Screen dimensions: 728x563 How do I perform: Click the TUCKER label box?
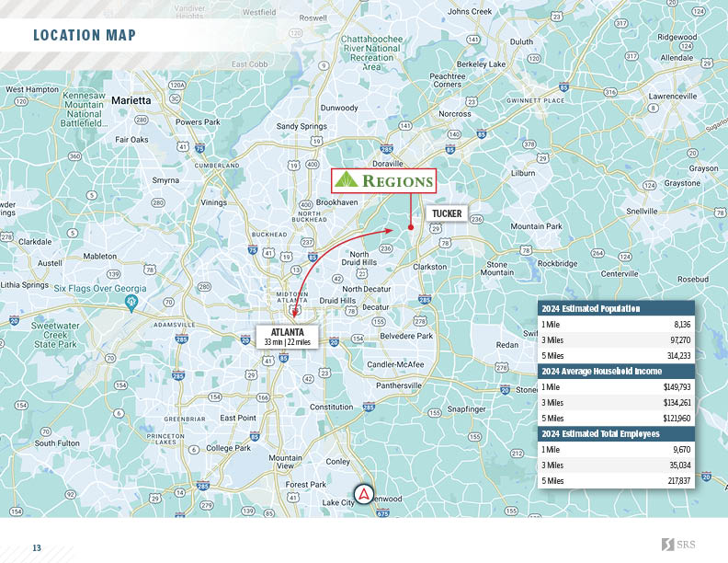447,213
